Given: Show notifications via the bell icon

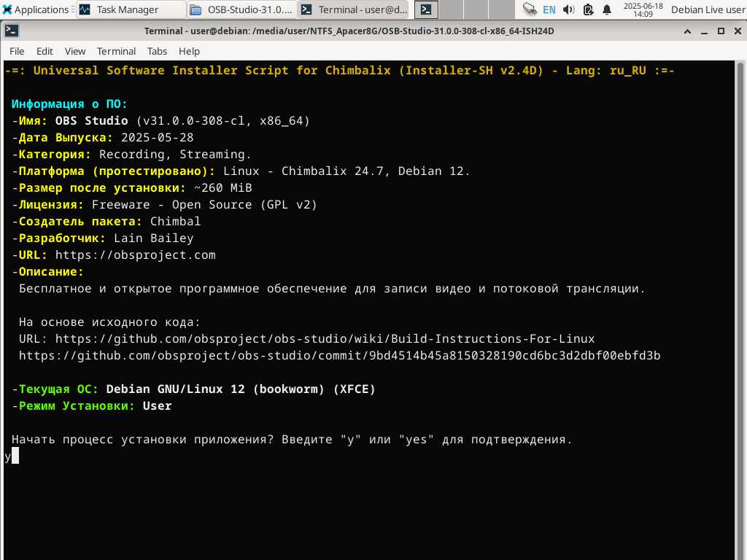Looking at the screenshot, I should pyautogui.click(x=607, y=9).
